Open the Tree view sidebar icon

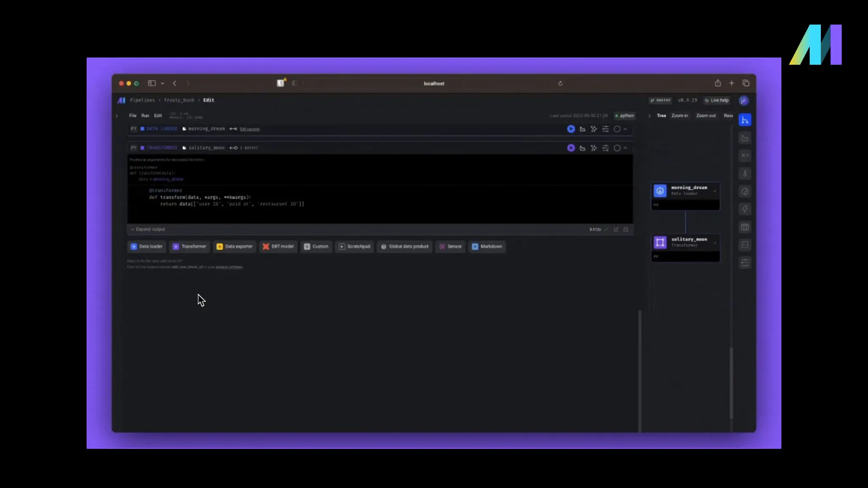pyautogui.click(x=745, y=120)
